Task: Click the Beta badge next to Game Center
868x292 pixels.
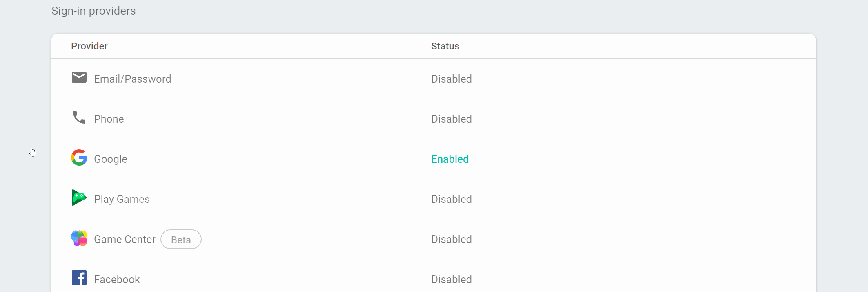Action: tap(181, 239)
